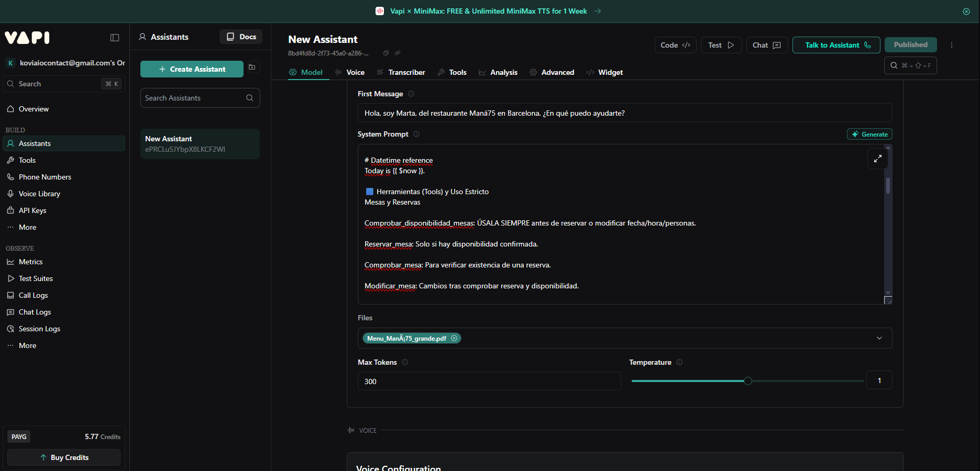980x471 pixels.
Task: Expand More under the Build section
Action: [x=27, y=227]
